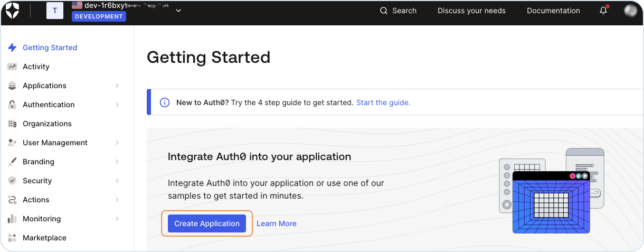Viewport: 644px width, 252px height.
Task: Click the Auth0 shield logo
Action: (13, 10)
